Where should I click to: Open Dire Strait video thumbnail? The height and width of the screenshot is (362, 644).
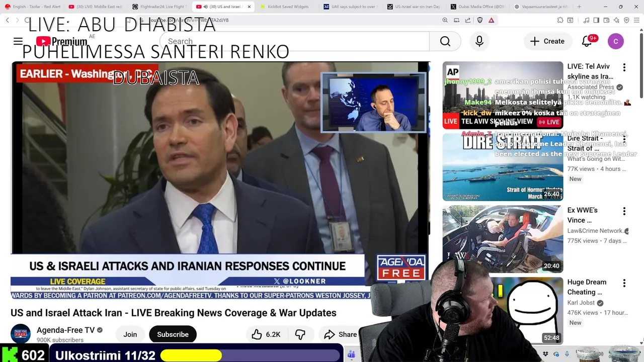click(503, 167)
